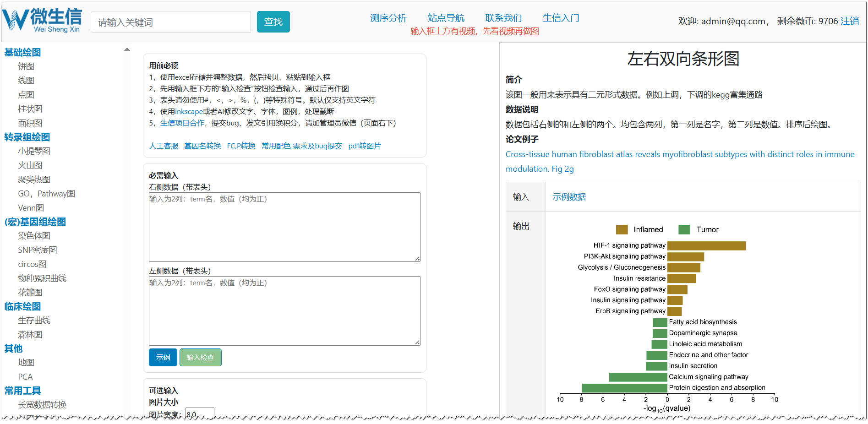
Task: Select 染色体图 in the sidebar
Action: [34, 236]
